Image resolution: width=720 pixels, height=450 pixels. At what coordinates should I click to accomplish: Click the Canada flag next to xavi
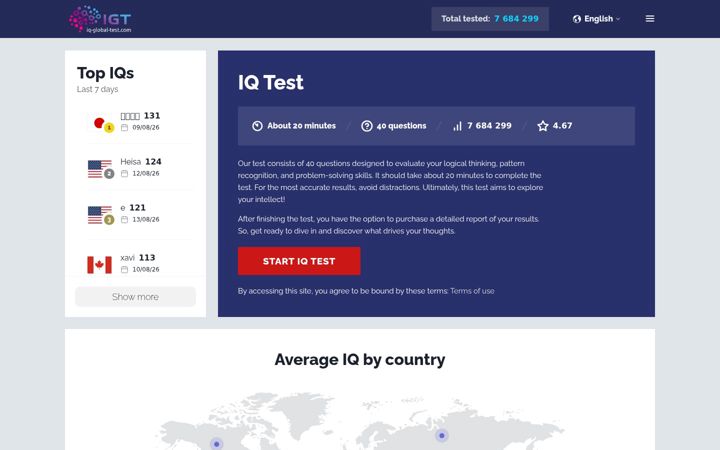pyautogui.click(x=100, y=265)
